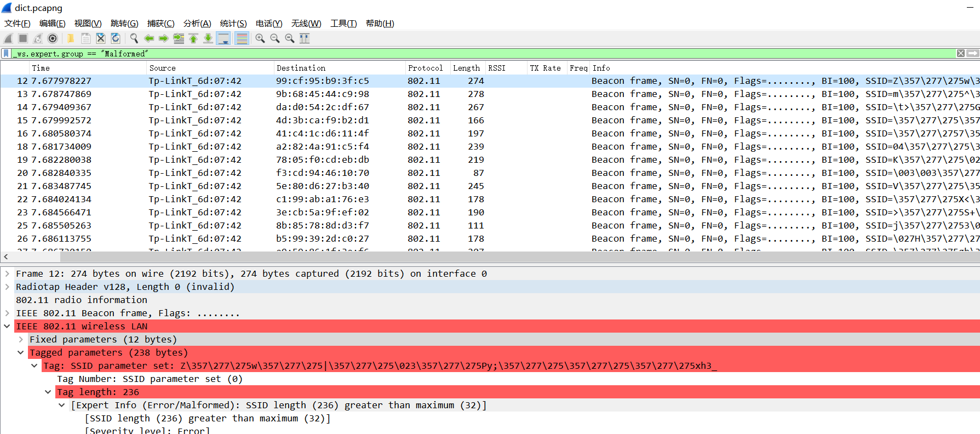This screenshot has height=434, width=980.
Task: Expand the Frame 12 tree item
Action: [7, 273]
